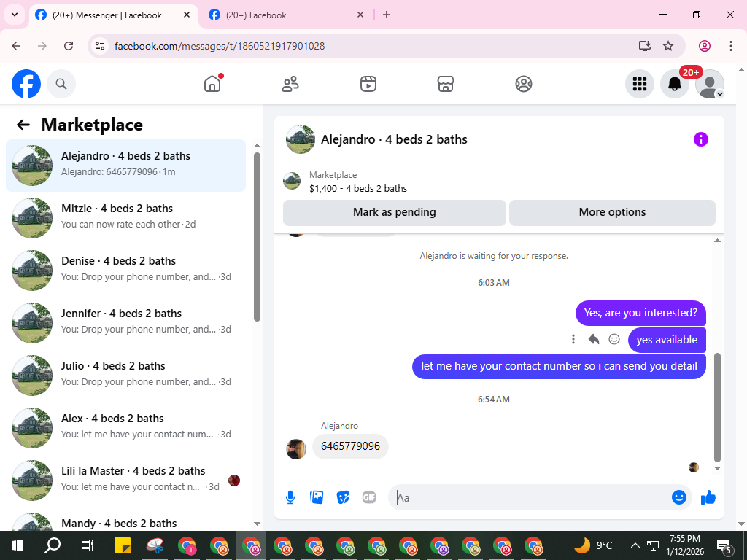Screen dimensions: 747x560
Task: Click Mark as pending button
Action: tap(395, 212)
